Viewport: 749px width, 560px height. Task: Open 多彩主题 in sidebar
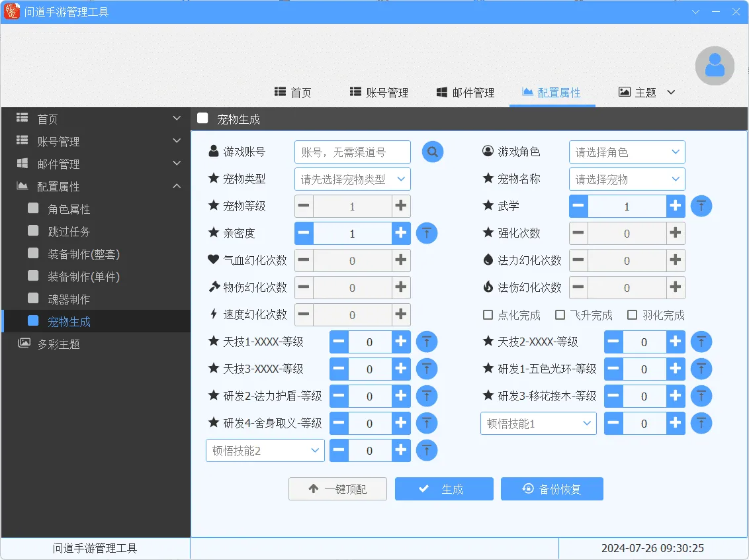click(95, 344)
